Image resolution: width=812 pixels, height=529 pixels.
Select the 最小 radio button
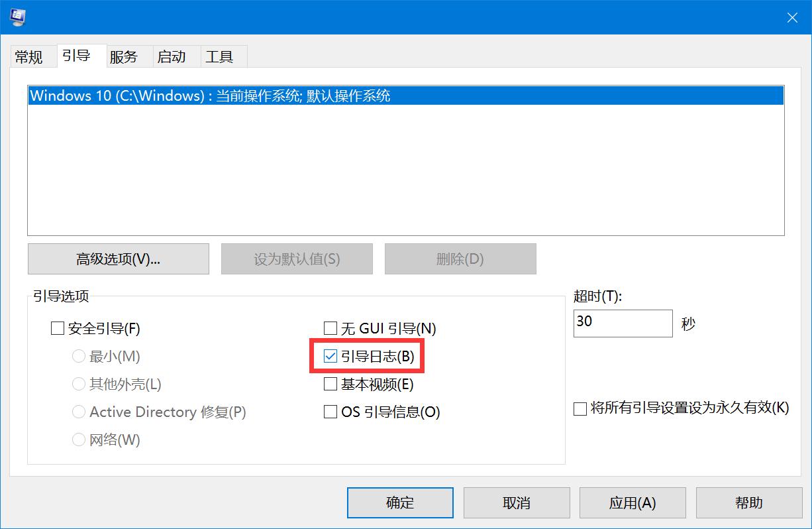coord(78,356)
